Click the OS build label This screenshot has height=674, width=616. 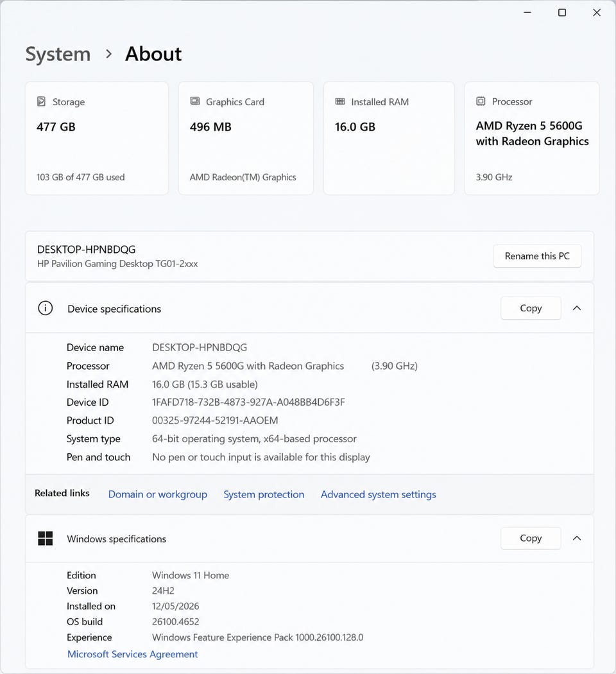85,622
